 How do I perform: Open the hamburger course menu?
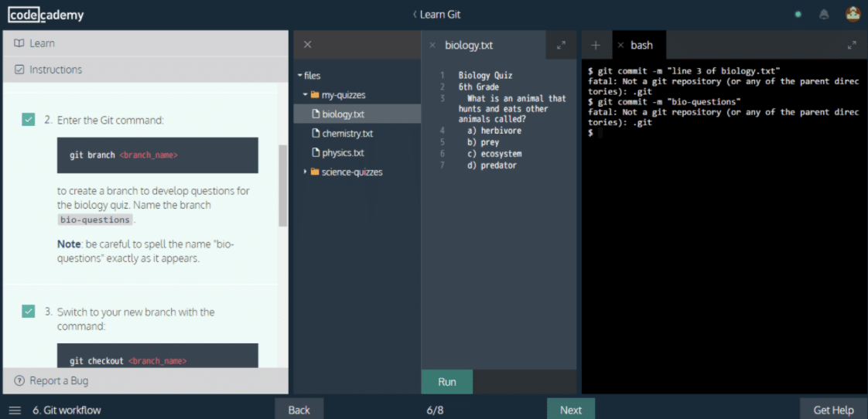coord(15,410)
